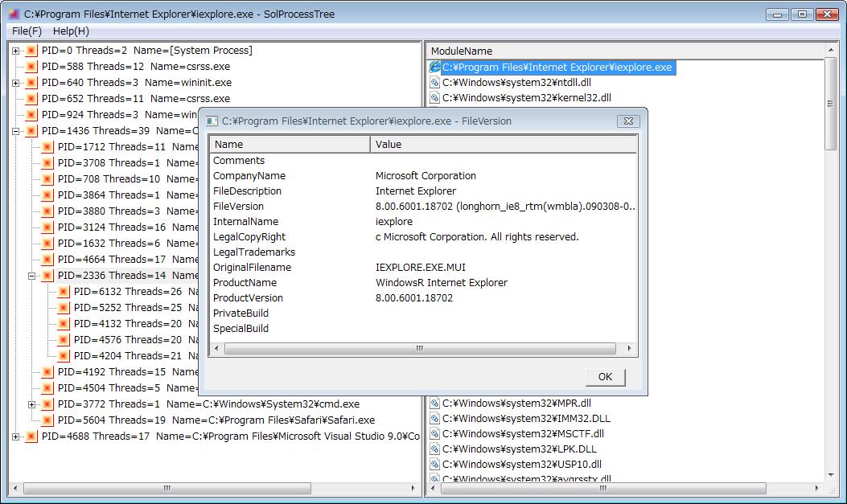Click the process icon beside PID=1712
The width and height of the screenshot is (847, 504).
pos(47,147)
